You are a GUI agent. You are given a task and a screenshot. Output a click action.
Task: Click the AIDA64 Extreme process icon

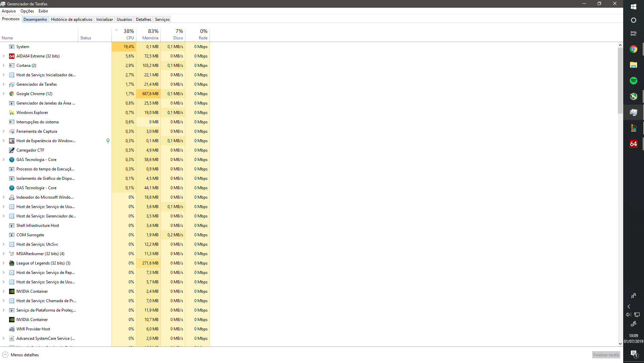point(12,56)
